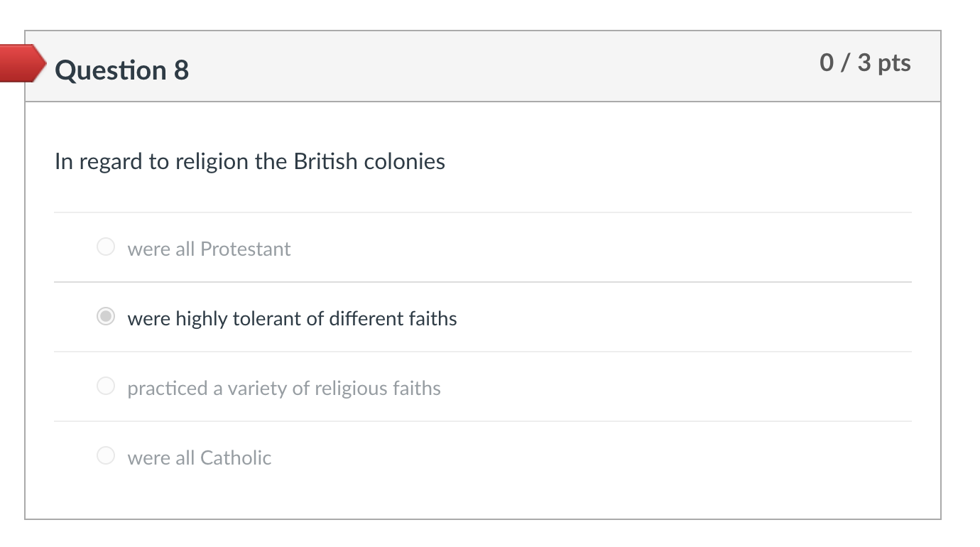Image resolution: width=980 pixels, height=547 pixels.
Task: Select the "were all Protestant" radio button
Action: pyautogui.click(x=106, y=247)
